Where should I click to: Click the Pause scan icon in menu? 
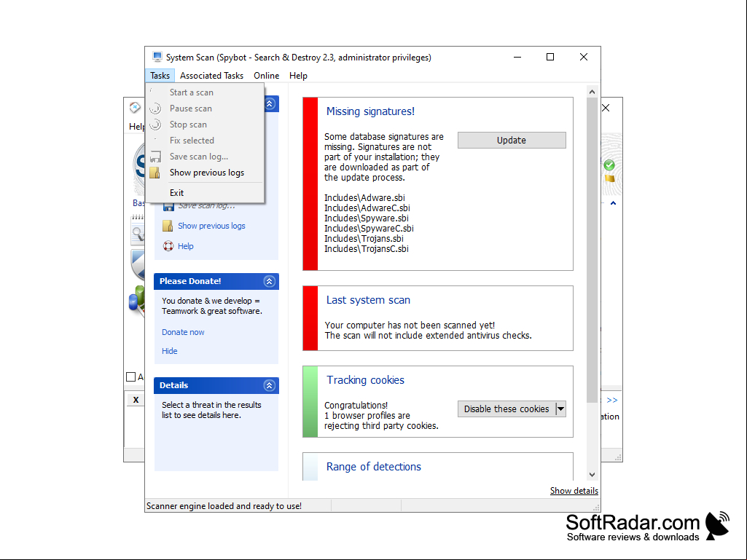[x=155, y=109]
